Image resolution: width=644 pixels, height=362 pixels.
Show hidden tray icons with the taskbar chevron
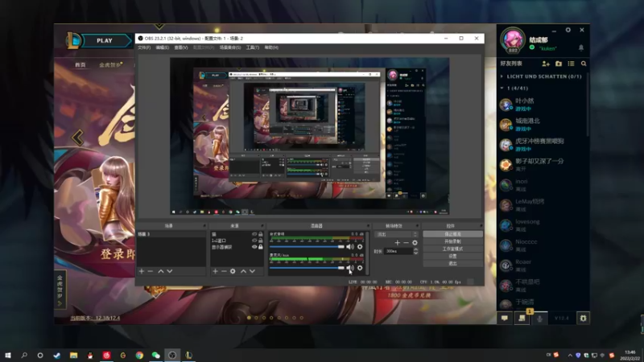coord(570,356)
